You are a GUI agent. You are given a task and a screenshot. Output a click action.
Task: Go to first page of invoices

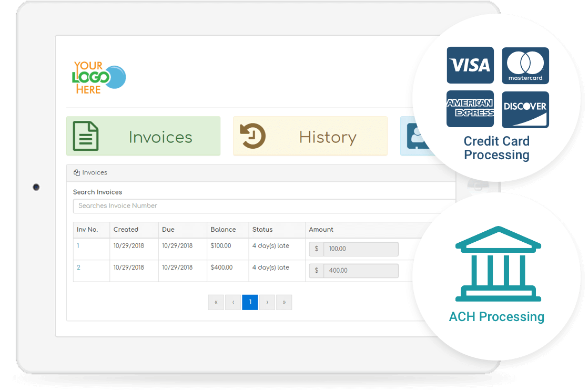[x=216, y=302]
